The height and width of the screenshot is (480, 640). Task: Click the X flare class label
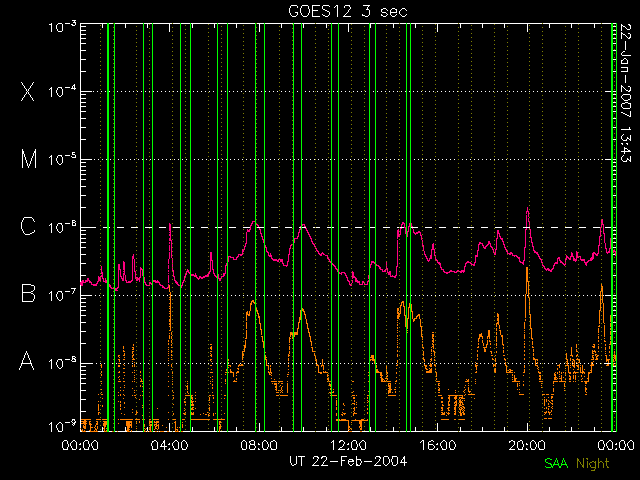(x=28, y=91)
